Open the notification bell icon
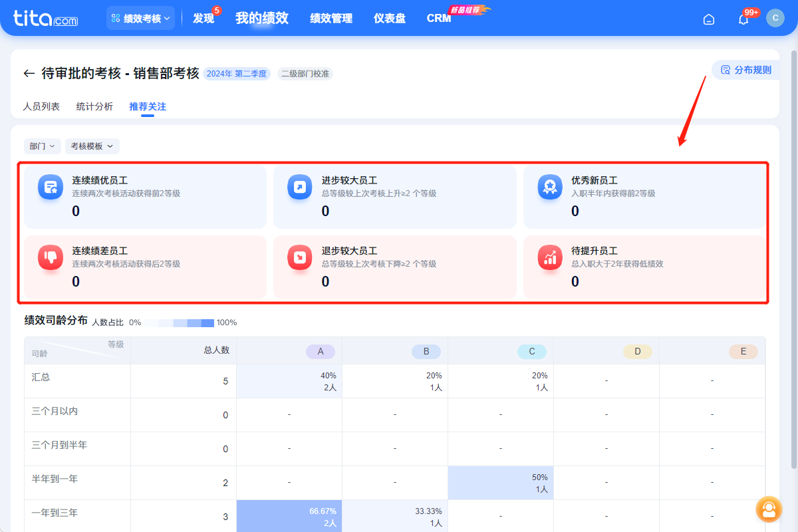798x532 pixels. point(743,19)
